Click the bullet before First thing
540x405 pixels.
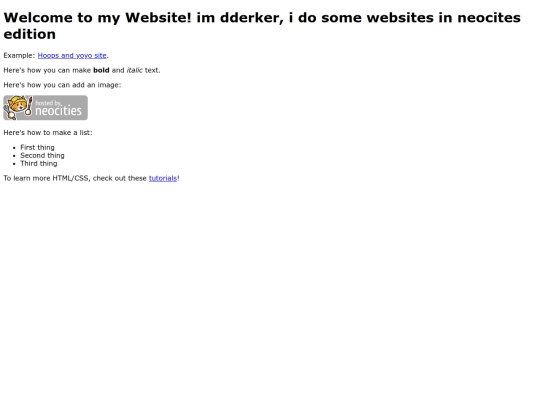coord(14,148)
